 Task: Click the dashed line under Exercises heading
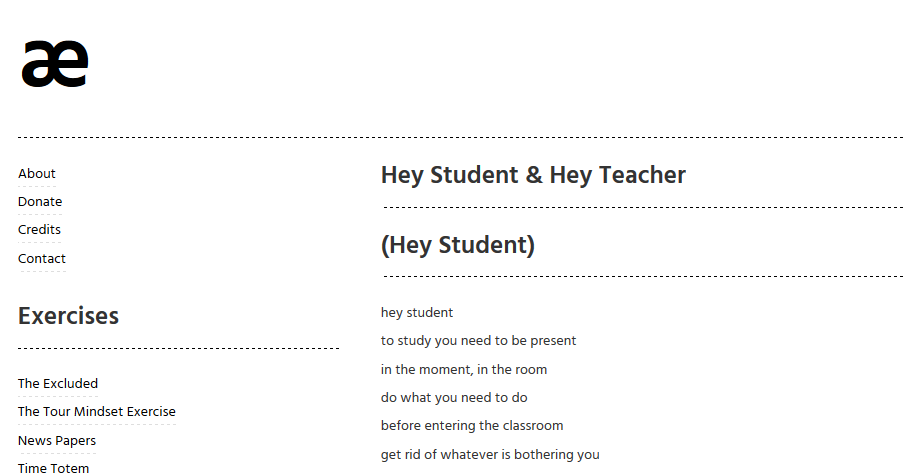tap(178, 348)
